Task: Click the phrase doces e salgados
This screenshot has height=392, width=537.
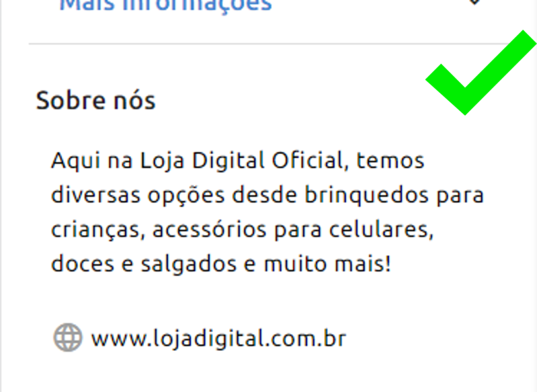Action: (144, 264)
